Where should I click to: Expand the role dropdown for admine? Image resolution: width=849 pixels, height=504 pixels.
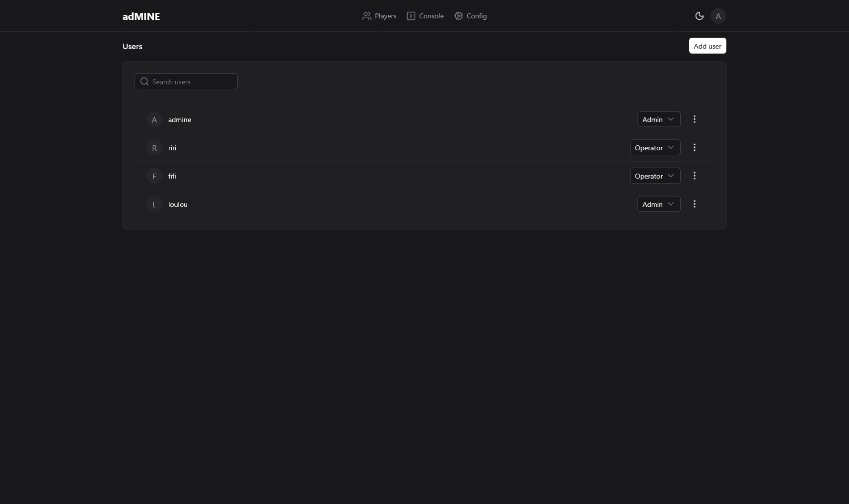[x=658, y=119]
